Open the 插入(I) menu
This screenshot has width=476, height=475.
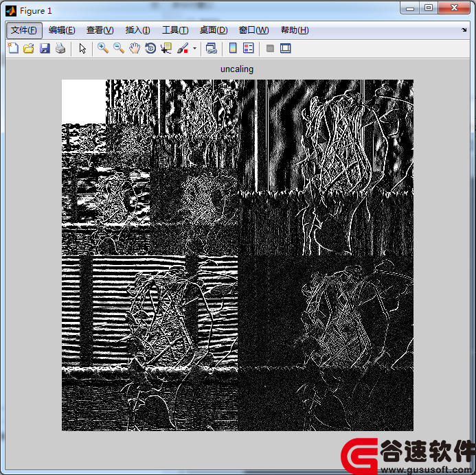(137, 30)
